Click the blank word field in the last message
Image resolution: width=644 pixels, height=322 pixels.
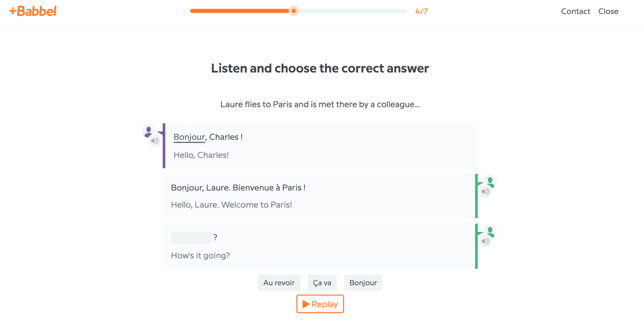coord(191,237)
